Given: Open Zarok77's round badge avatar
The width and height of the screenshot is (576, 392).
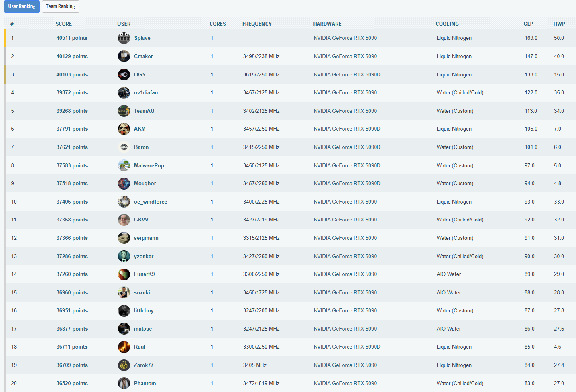Looking at the screenshot, I should point(124,365).
